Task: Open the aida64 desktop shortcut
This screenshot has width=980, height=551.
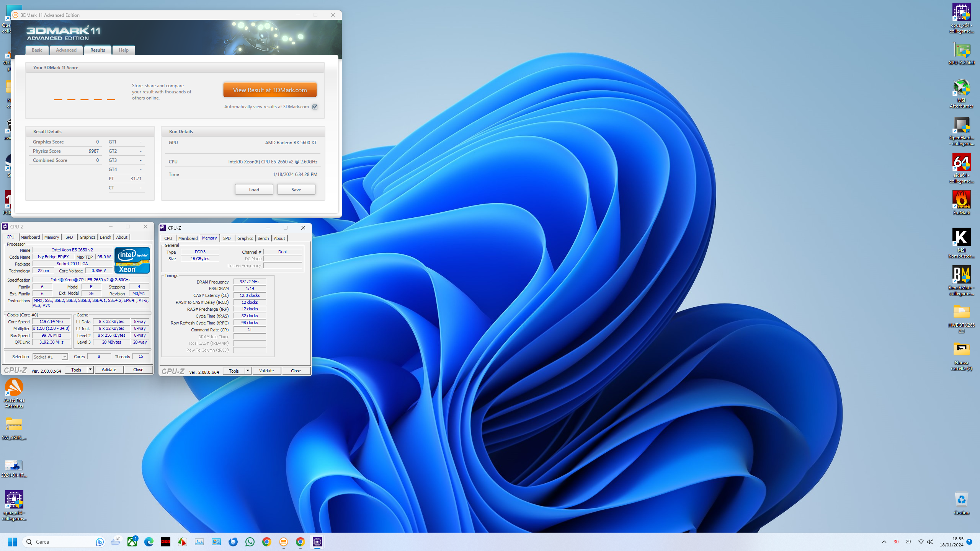Action: pos(961,169)
